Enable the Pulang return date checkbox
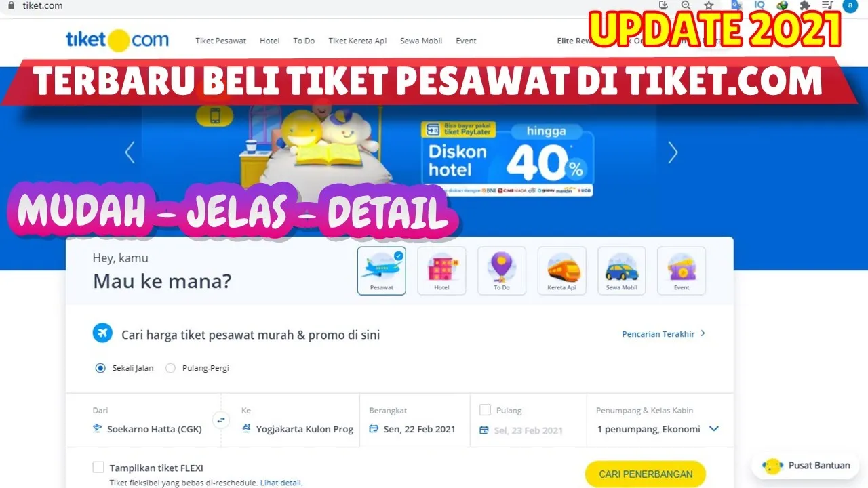The width and height of the screenshot is (868, 488). point(485,410)
